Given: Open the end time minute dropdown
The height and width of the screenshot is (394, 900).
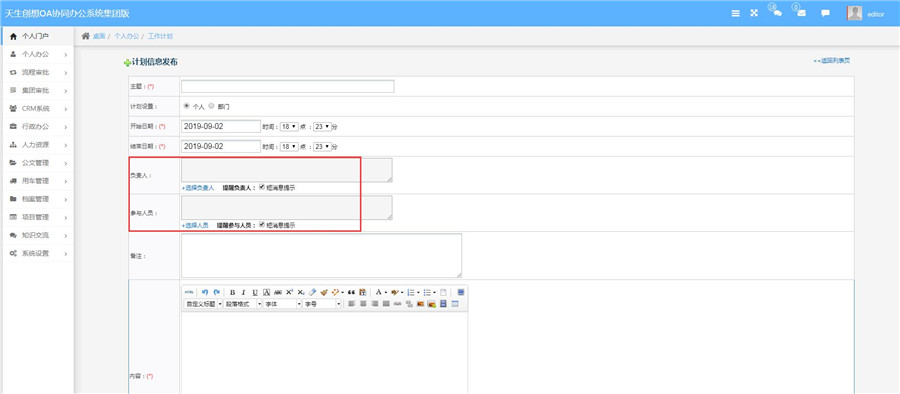Looking at the screenshot, I should (322, 146).
